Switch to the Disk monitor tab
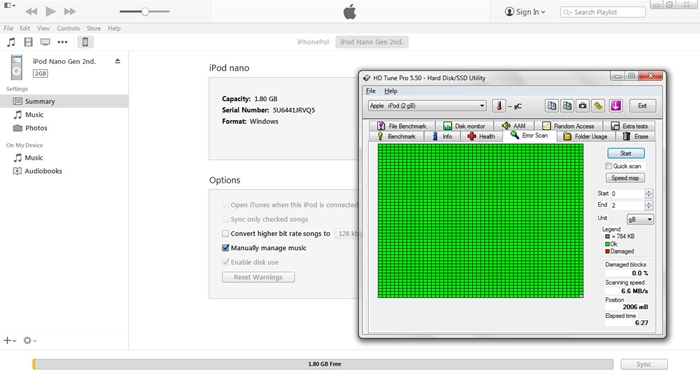 464,126
